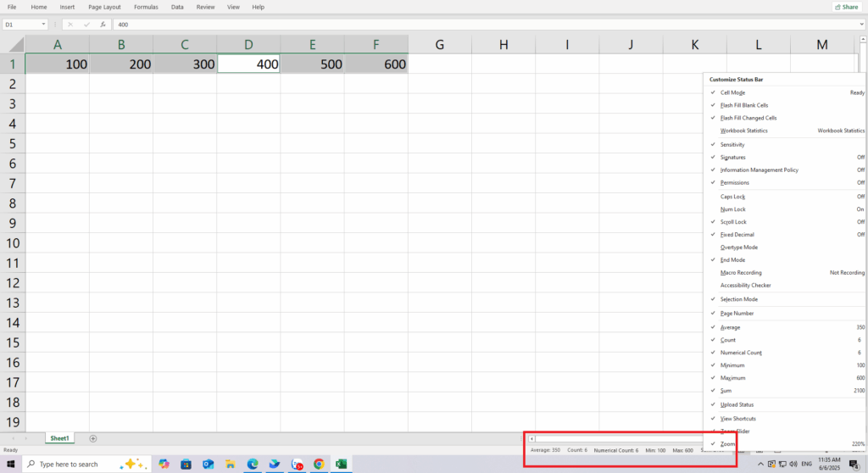The image size is (868, 473).
Task: Toggle Information Management Policy option
Action: pos(787,170)
